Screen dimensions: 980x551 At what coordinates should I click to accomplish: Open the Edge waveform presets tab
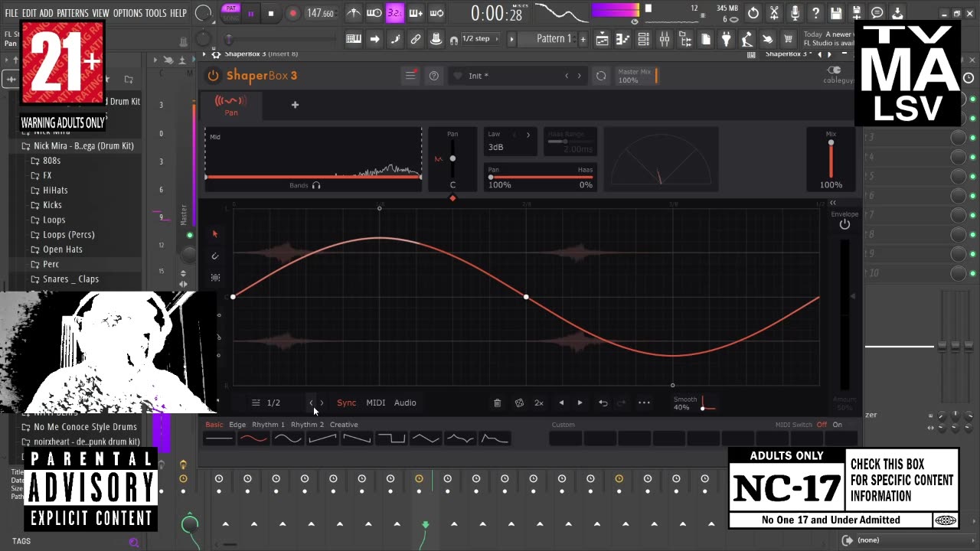(237, 425)
